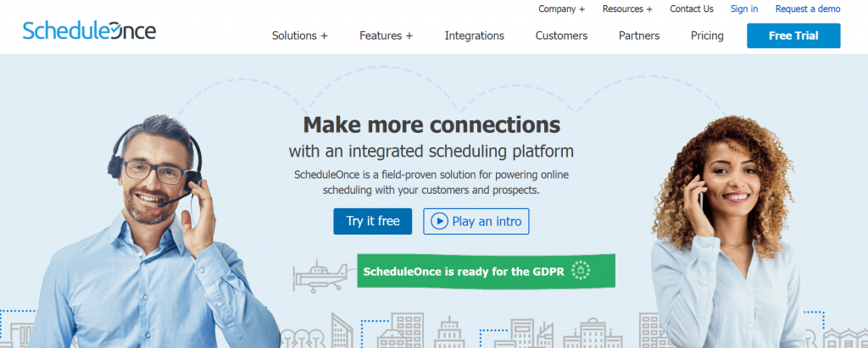The height and width of the screenshot is (348, 868).
Task: Click the GDPR lock badge icon
Action: (x=581, y=270)
